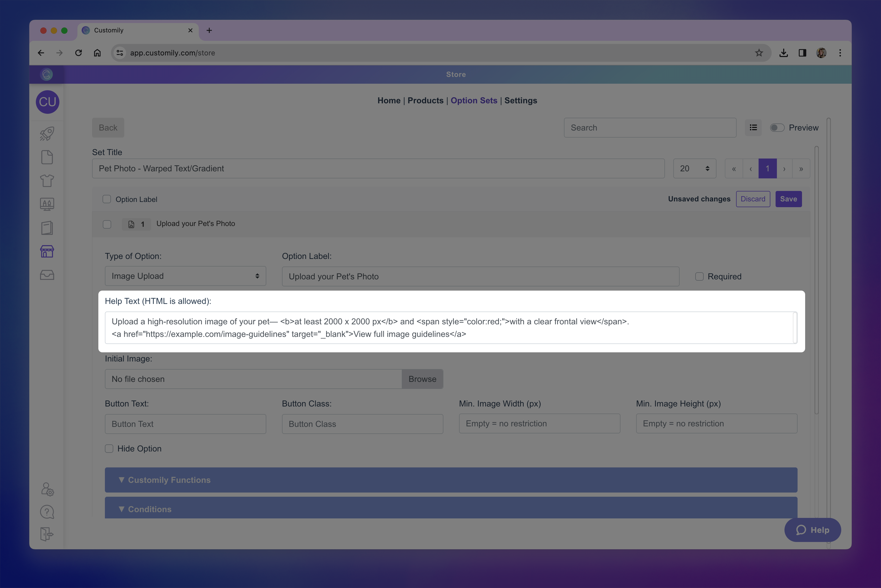Discard the unsaved changes
Viewport: 881px width, 588px height.
click(x=753, y=199)
